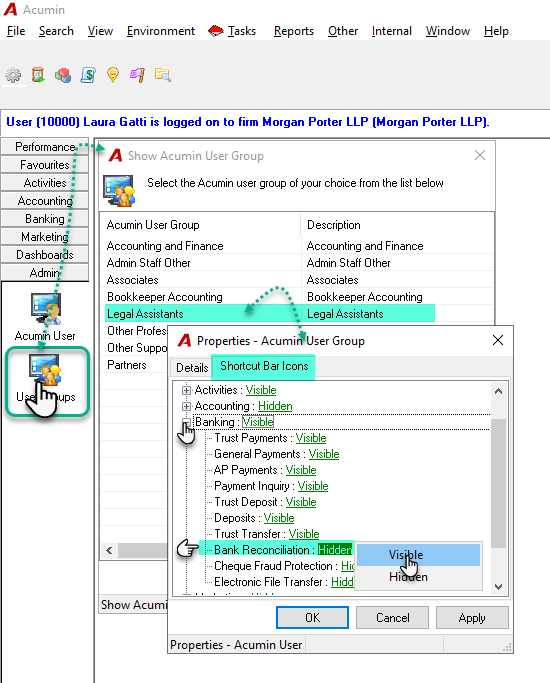Expand the Accounting tree node

pyautogui.click(x=186, y=406)
